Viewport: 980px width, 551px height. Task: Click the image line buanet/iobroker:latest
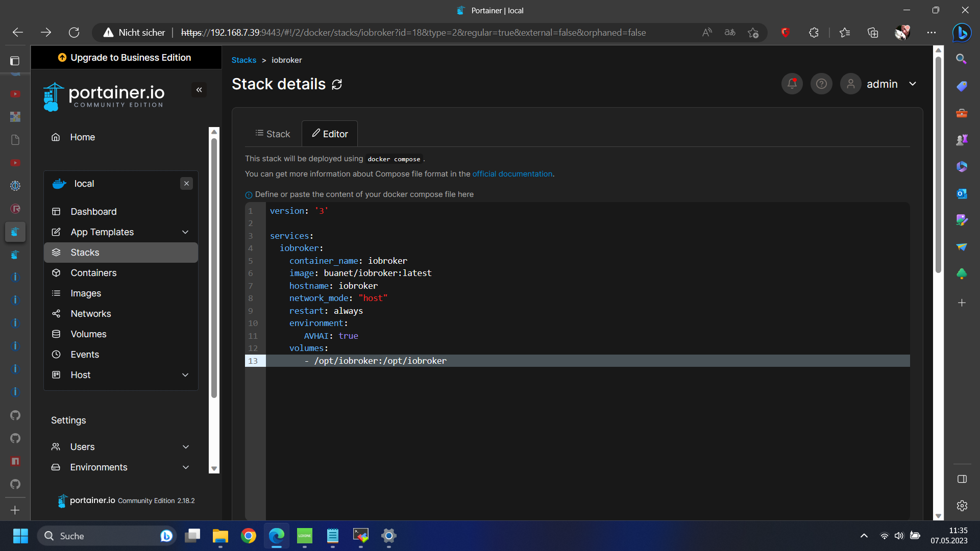[360, 273]
